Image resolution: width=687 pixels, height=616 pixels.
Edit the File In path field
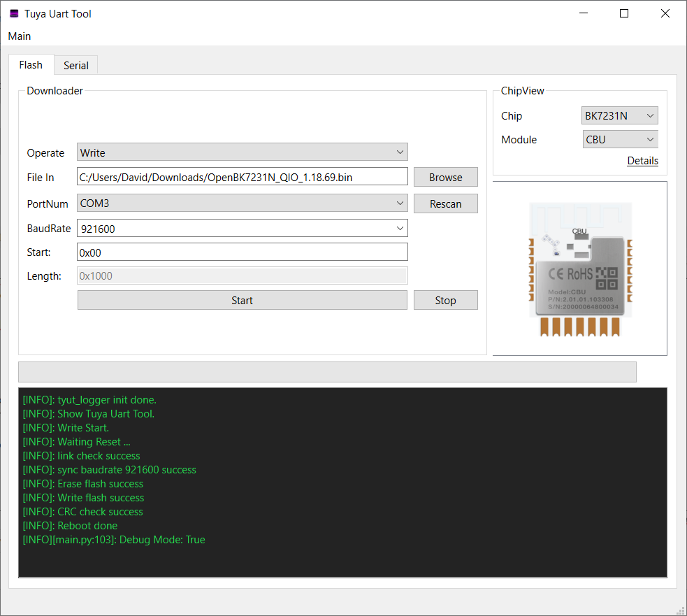click(x=243, y=177)
